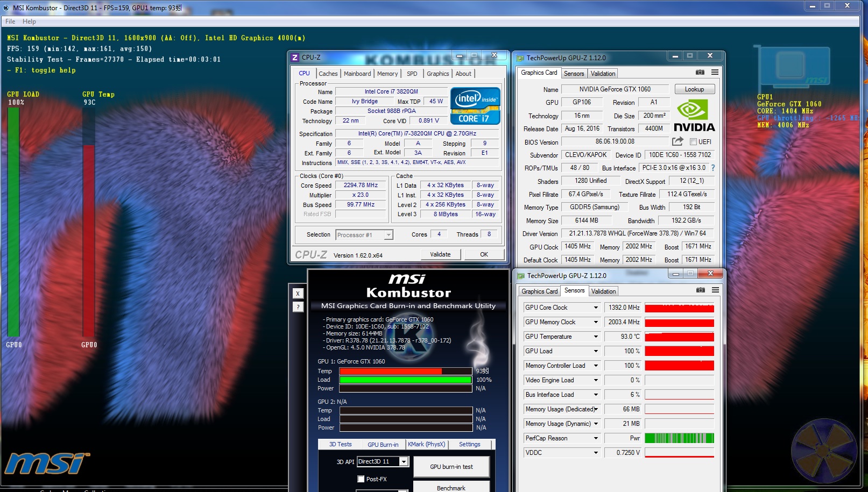Screen dimensions: 868x492
Task: Open the File menu in Kombustor
Action: click(10, 22)
